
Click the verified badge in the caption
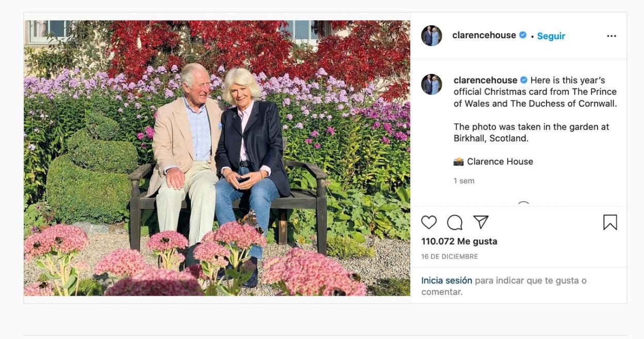(524, 80)
